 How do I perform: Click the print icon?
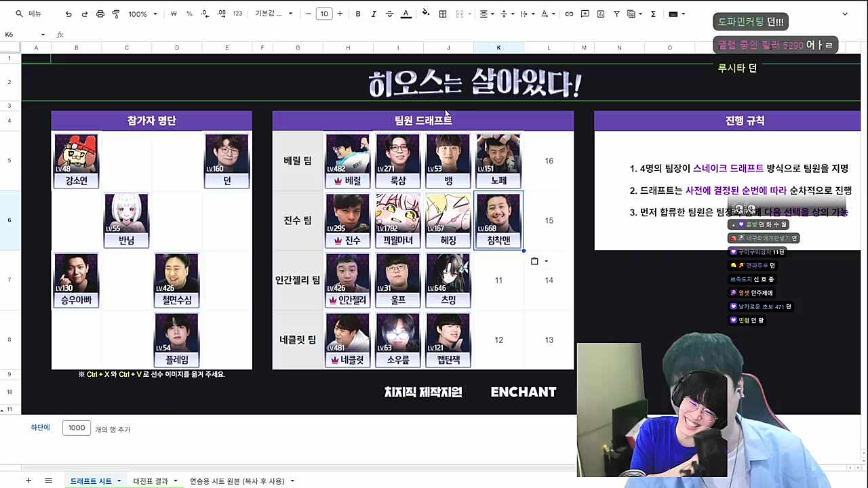pyautogui.click(x=100, y=14)
